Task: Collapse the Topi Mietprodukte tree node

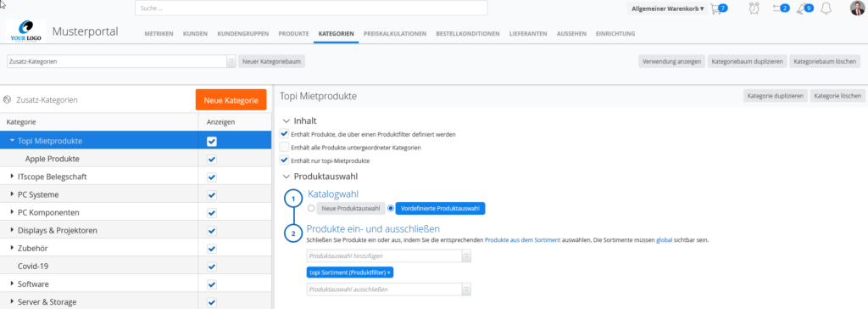Action: coord(12,141)
